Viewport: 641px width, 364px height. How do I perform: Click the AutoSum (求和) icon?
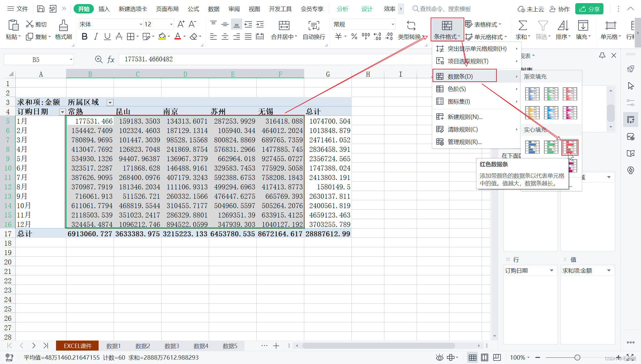click(x=522, y=26)
